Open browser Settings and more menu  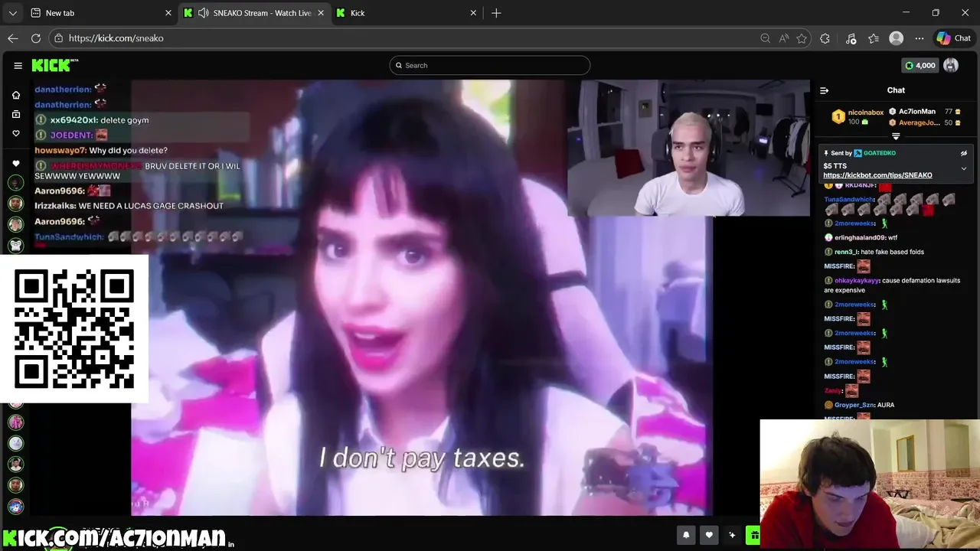pyautogui.click(x=920, y=38)
